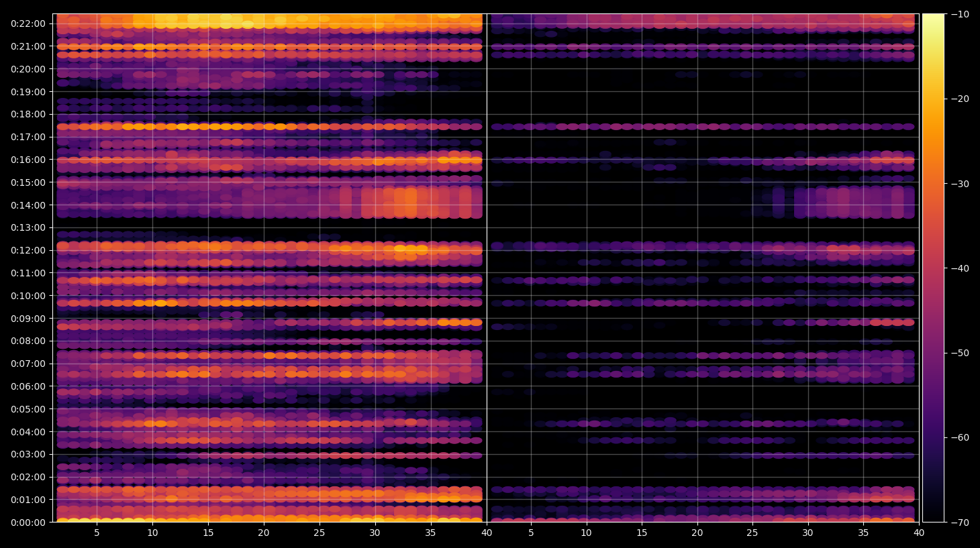
Task: Select the 0:21:00 time tick label
Action: click(28, 46)
